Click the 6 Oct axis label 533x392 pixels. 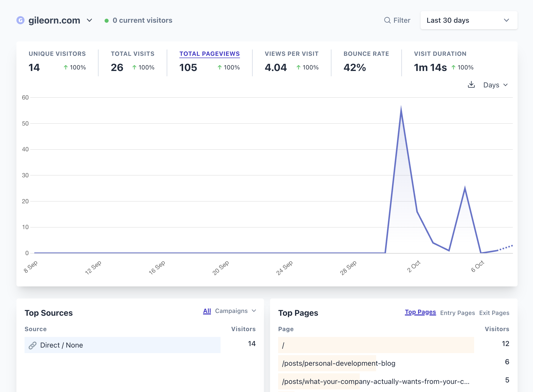[477, 266]
